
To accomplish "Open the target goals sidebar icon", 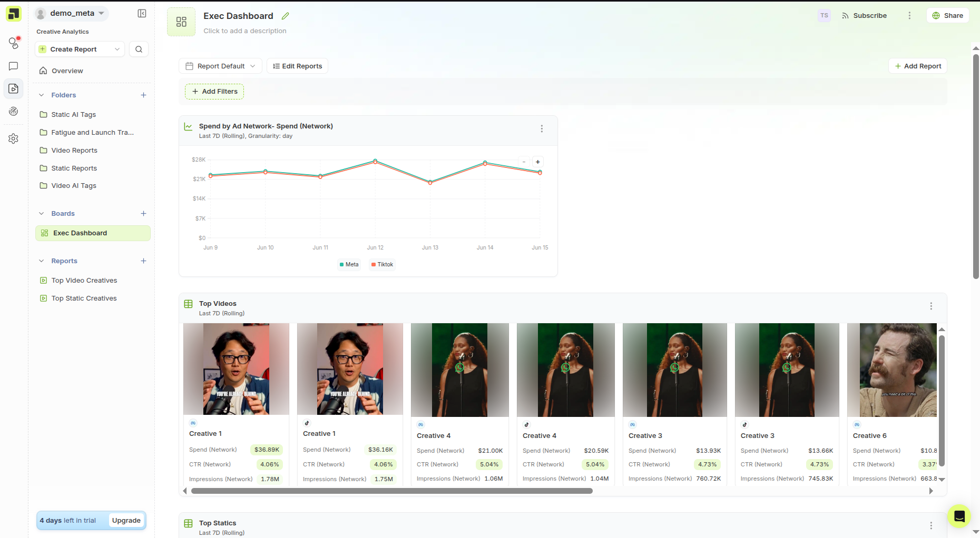I will point(14,111).
